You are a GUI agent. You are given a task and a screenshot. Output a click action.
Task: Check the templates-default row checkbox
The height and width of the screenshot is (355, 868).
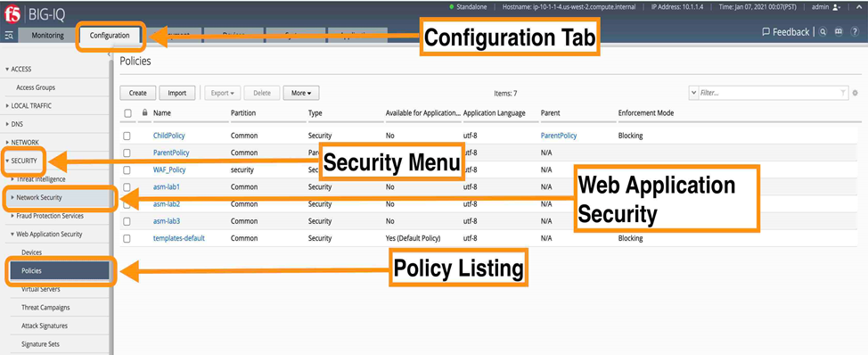[127, 239]
